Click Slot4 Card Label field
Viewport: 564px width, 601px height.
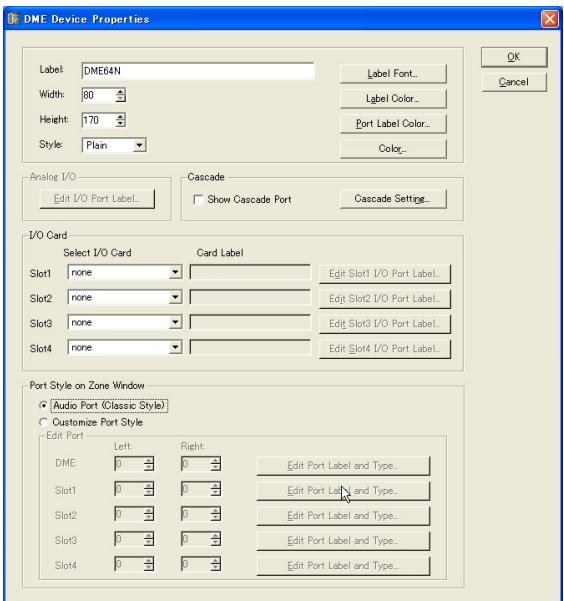[250, 347]
